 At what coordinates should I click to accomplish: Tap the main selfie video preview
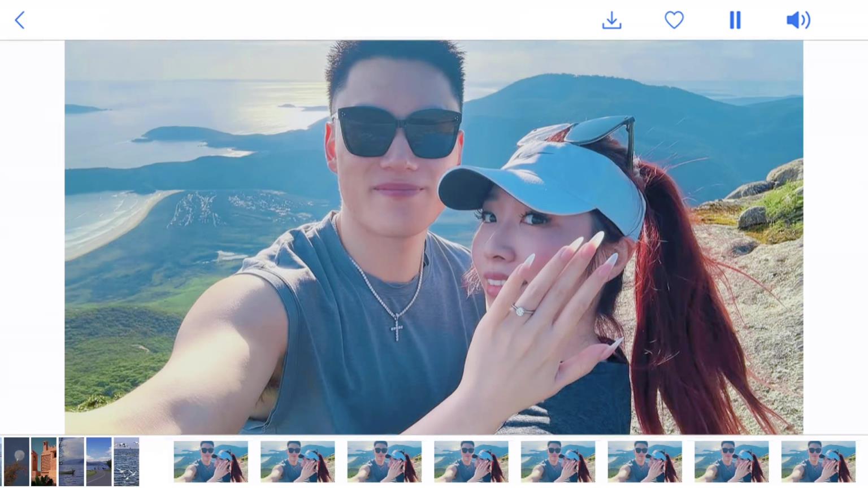pyautogui.click(x=433, y=237)
